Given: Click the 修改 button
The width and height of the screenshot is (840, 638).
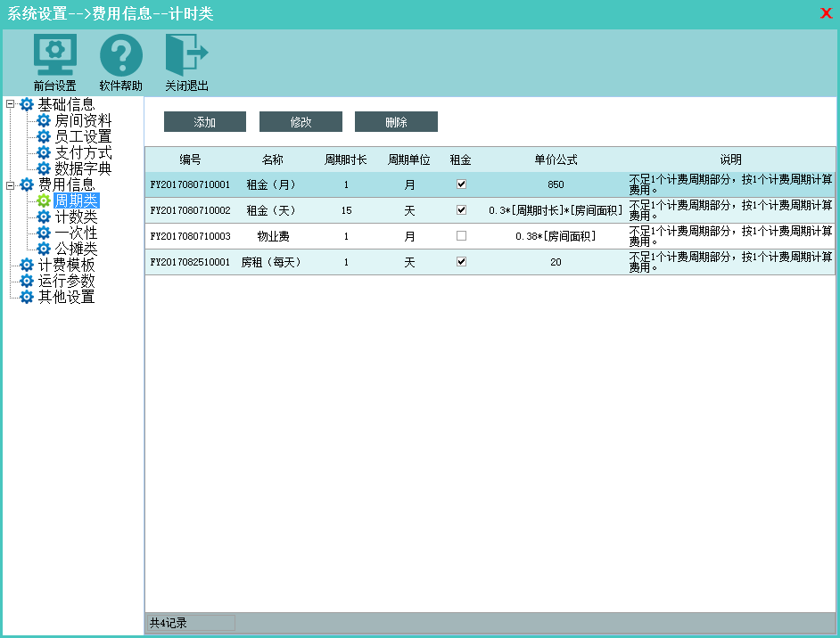Looking at the screenshot, I should [301, 122].
